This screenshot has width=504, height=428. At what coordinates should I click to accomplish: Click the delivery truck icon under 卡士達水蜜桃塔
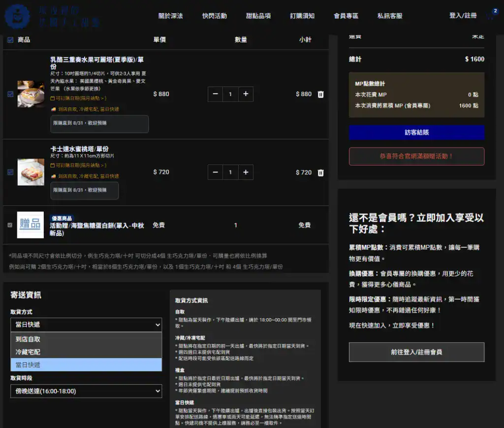pyautogui.click(x=54, y=176)
